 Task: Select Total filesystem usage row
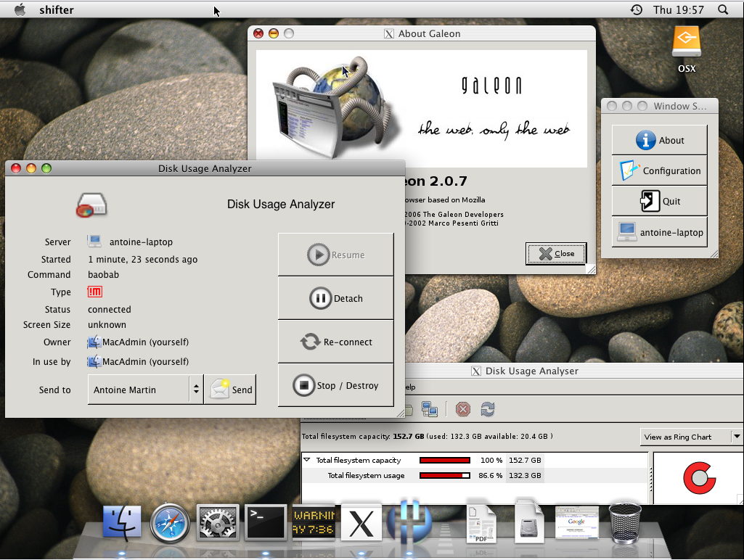475,476
